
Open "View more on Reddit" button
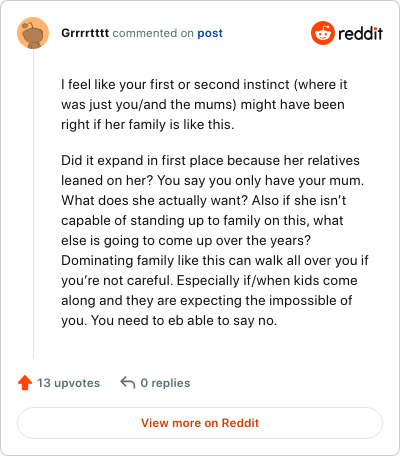pos(200,423)
